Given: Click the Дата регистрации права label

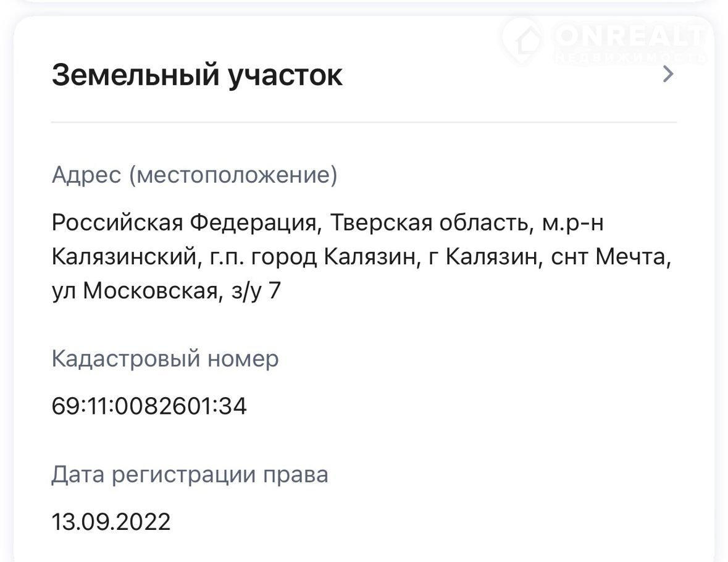Looking at the screenshot, I should [x=190, y=475].
